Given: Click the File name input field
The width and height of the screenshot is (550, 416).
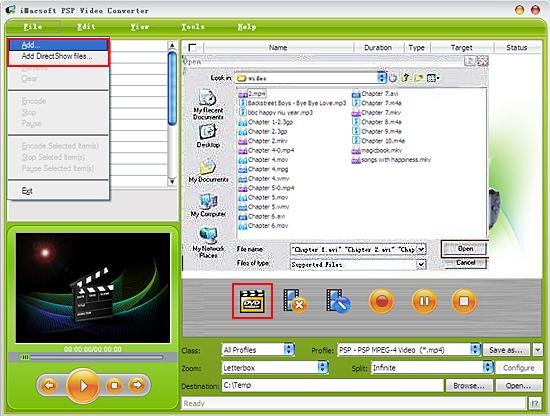Looking at the screenshot, I should tap(354, 249).
